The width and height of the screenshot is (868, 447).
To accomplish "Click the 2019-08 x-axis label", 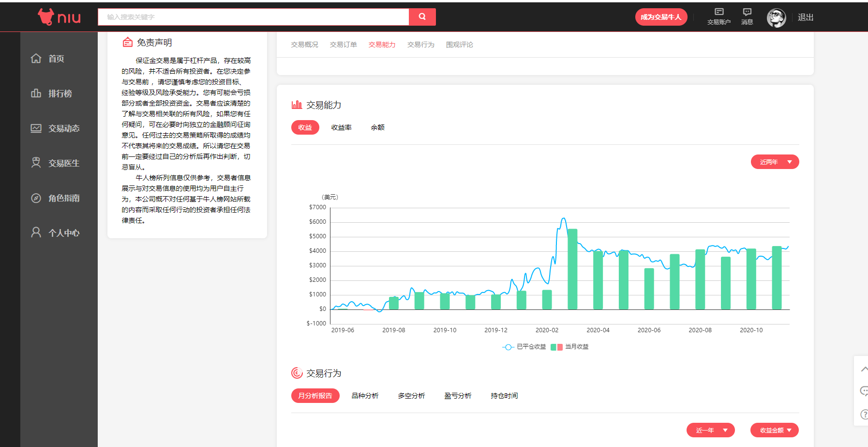I will click(393, 330).
